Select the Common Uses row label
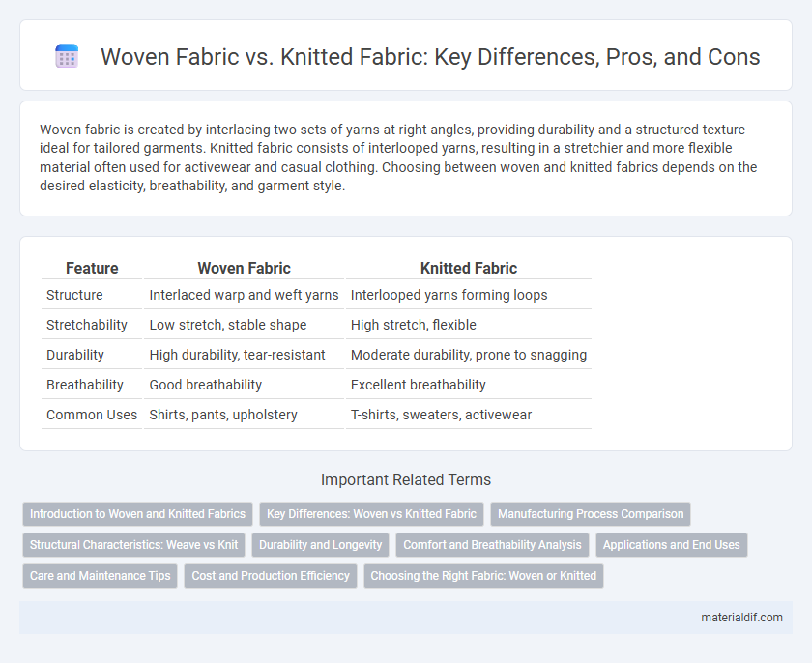 tap(92, 415)
